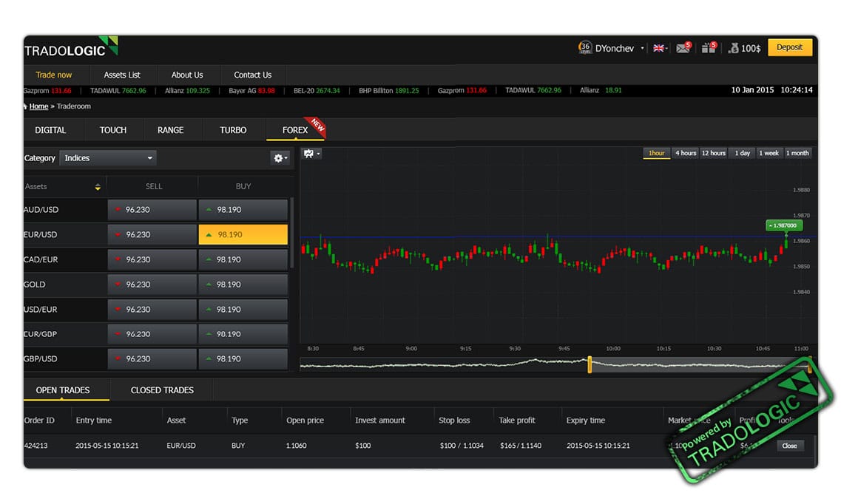Click the level 36 badge icon

pos(585,47)
